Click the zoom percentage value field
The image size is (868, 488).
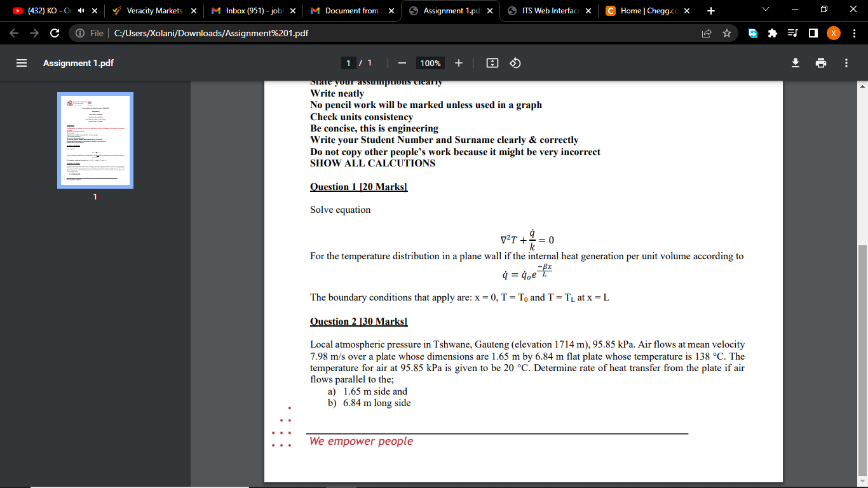[430, 63]
